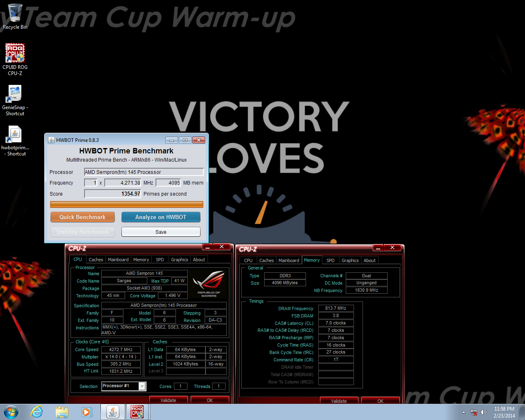The height and width of the screenshot is (420, 525).
Task: Click Analyze on HWBOT button
Action: pyautogui.click(x=161, y=217)
